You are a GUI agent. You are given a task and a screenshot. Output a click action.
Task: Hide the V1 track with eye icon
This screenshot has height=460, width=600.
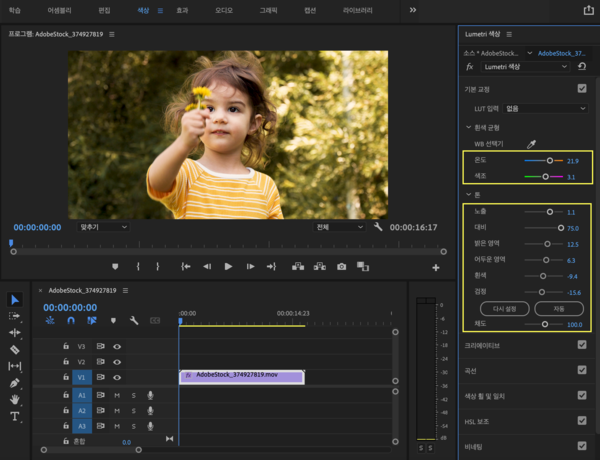(117, 377)
